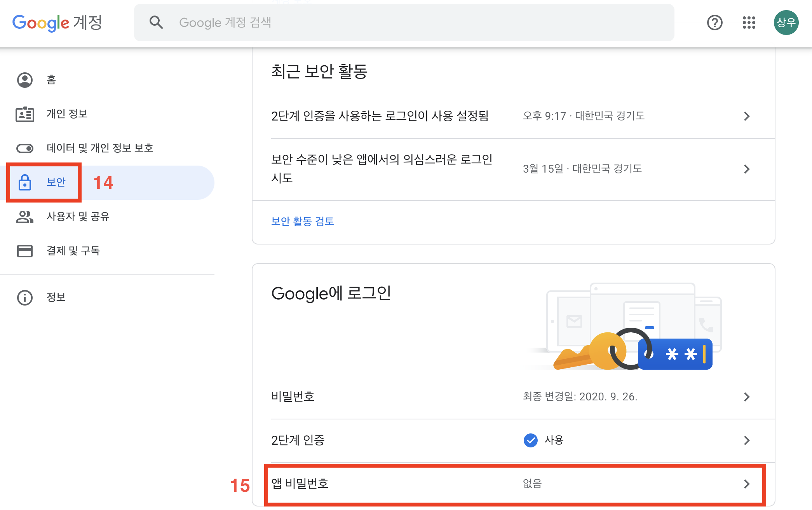Screen dimensions: 812x510
Task: Click the 홈 person icon
Action: pyautogui.click(x=25, y=80)
